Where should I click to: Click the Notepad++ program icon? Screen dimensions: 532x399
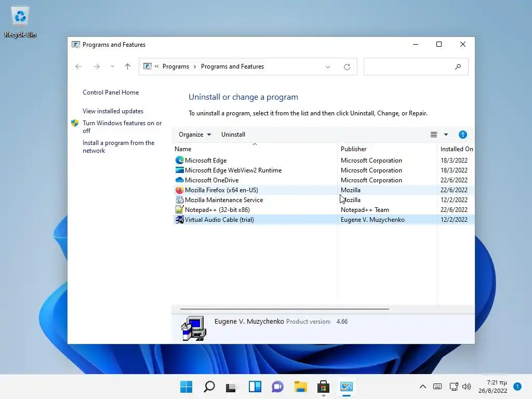[179, 210]
